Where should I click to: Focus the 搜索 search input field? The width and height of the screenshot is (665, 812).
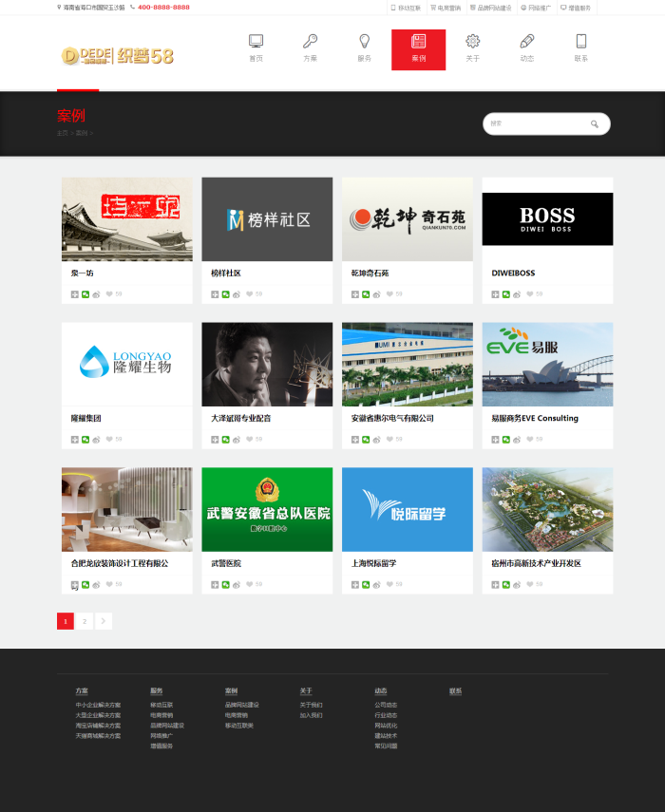click(538, 123)
